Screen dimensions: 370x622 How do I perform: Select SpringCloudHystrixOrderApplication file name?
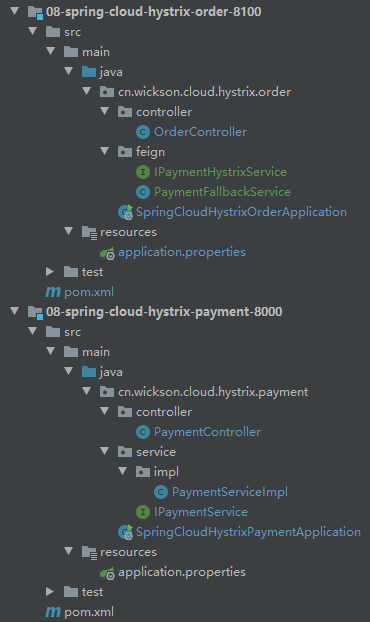tap(242, 212)
